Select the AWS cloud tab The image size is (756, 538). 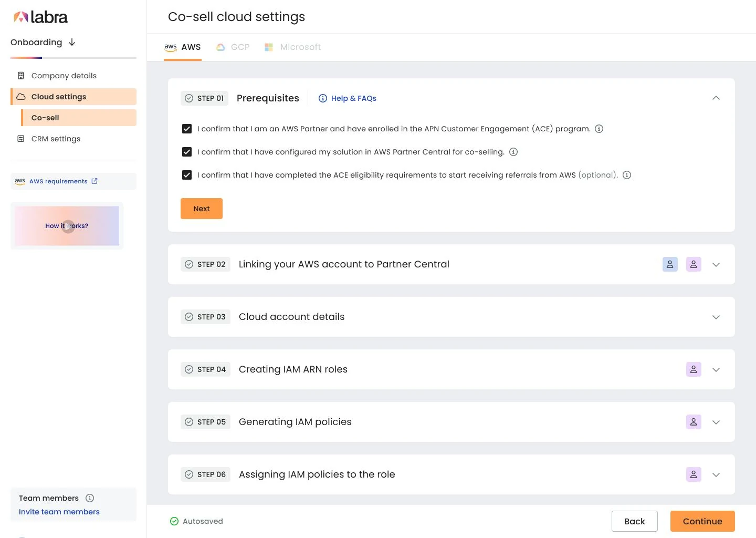[x=183, y=47]
